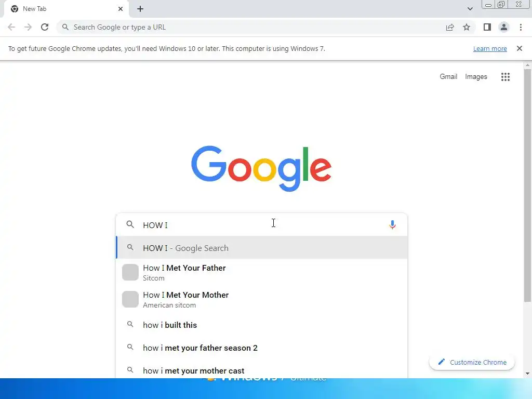Click the Customize Chrome button
532x399 pixels.
point(472,362)
